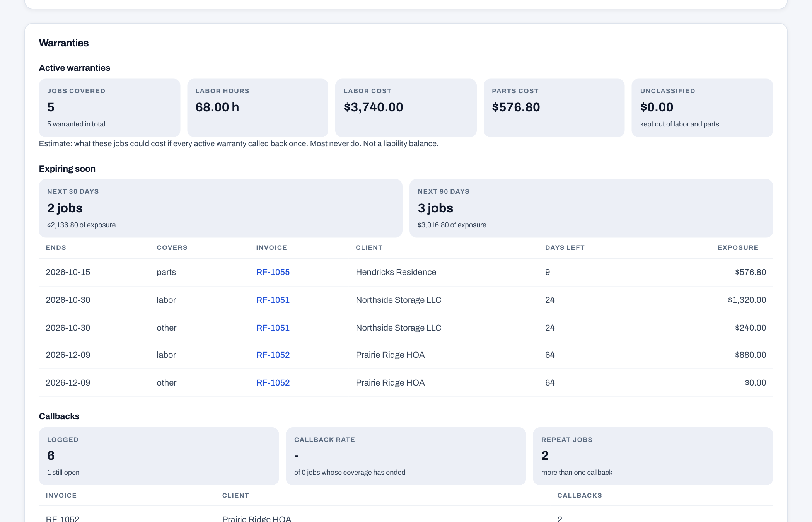Click the Warranties section heading

tap(64, 43)
